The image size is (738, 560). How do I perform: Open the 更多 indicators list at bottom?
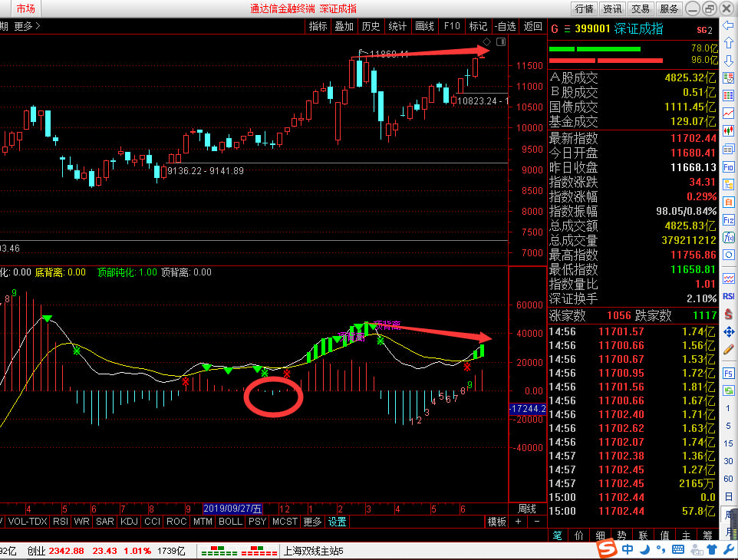[312, 522]
